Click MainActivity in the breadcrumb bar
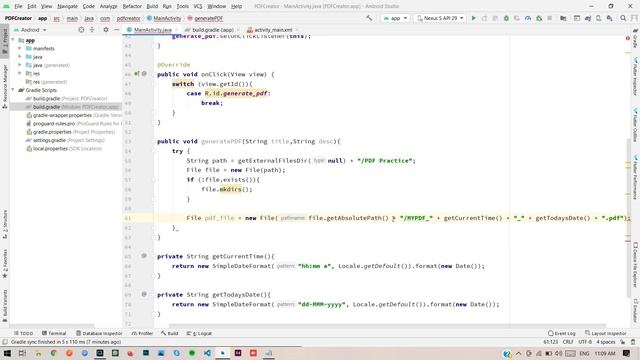Image resolution: width=640 pixels, height=360 pixels. [164, 18]
